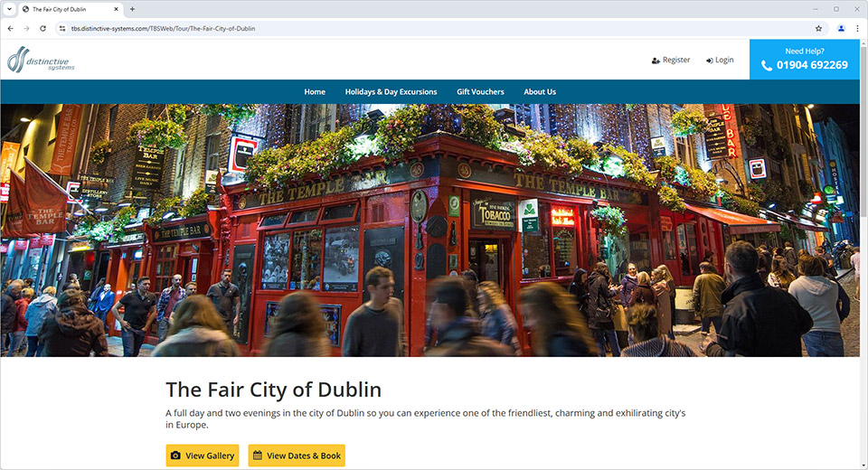
Task: Go to Home in the navigation bar
Action: pyautogui.click(x=315, y=92)
